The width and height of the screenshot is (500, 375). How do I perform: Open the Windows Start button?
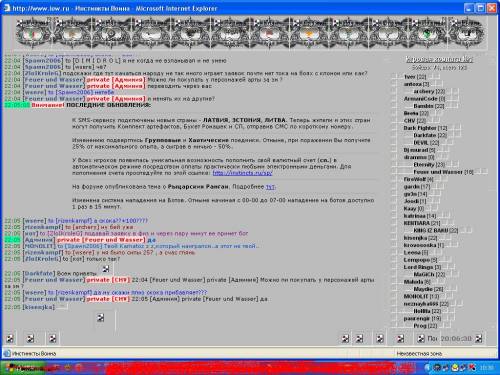click(23, 368)
